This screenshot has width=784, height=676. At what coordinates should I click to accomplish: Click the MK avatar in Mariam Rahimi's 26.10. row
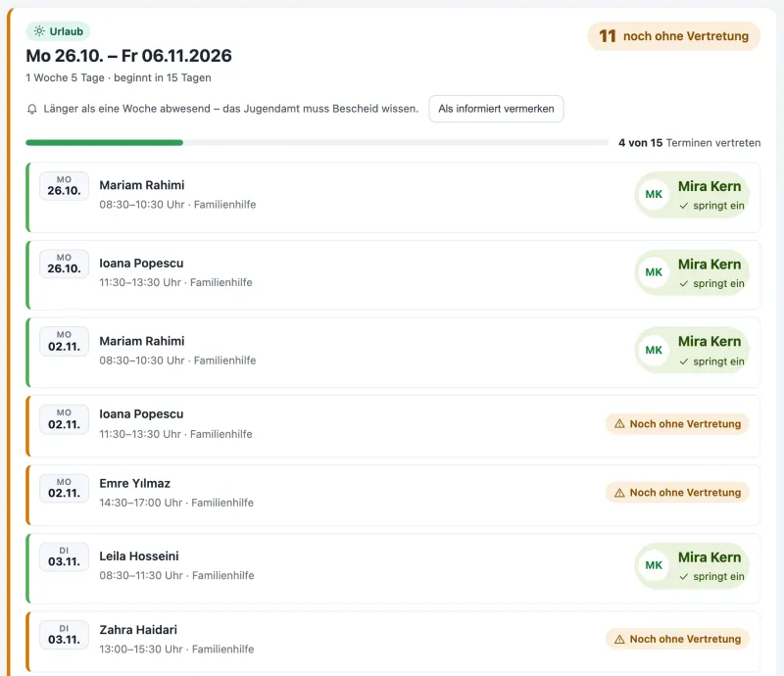pos(654,195)
